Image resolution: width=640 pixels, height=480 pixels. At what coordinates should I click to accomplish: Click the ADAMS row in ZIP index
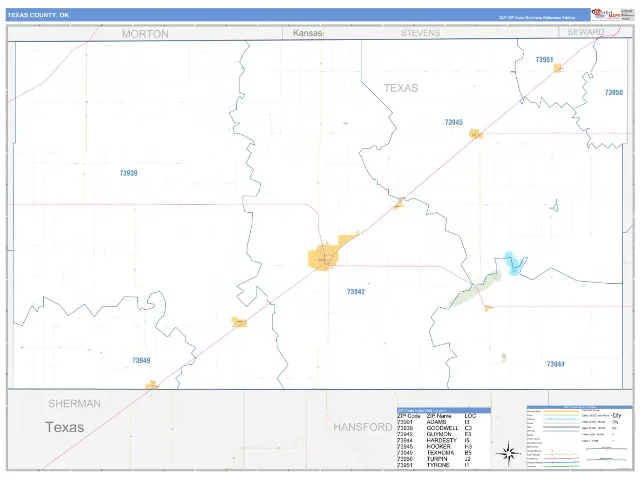[x=444, y=422]
